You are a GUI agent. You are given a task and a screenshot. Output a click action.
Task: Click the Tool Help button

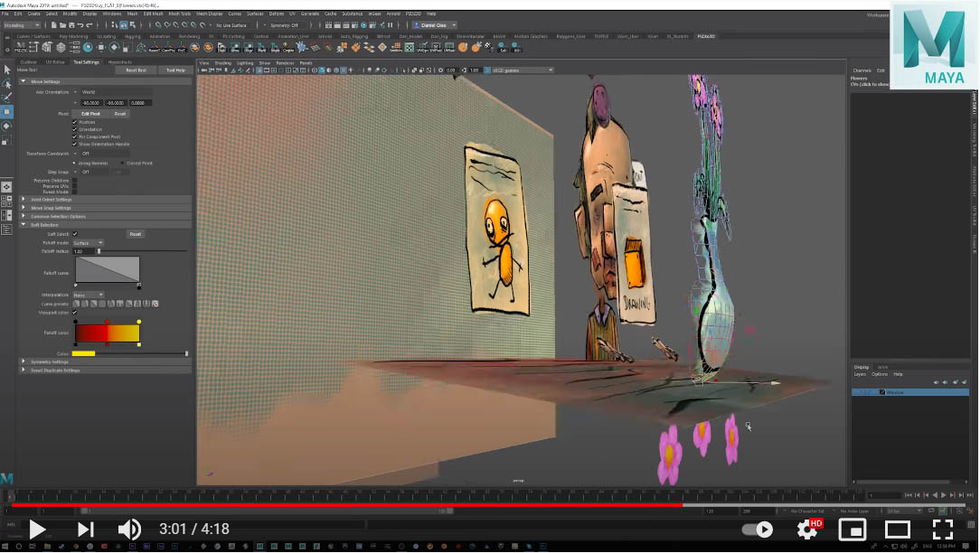(175, 70)
